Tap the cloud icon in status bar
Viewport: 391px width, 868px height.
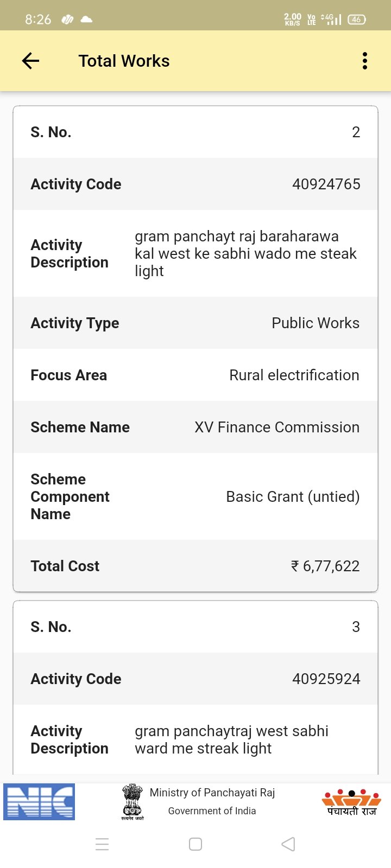tap(86, 20)
